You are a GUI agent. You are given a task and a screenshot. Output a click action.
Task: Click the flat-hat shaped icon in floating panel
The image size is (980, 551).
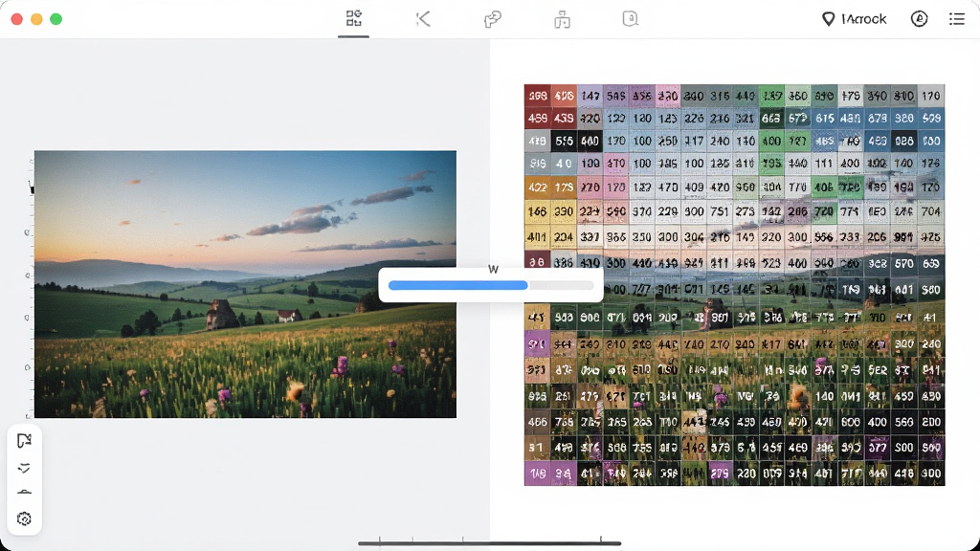click(24, 493)
